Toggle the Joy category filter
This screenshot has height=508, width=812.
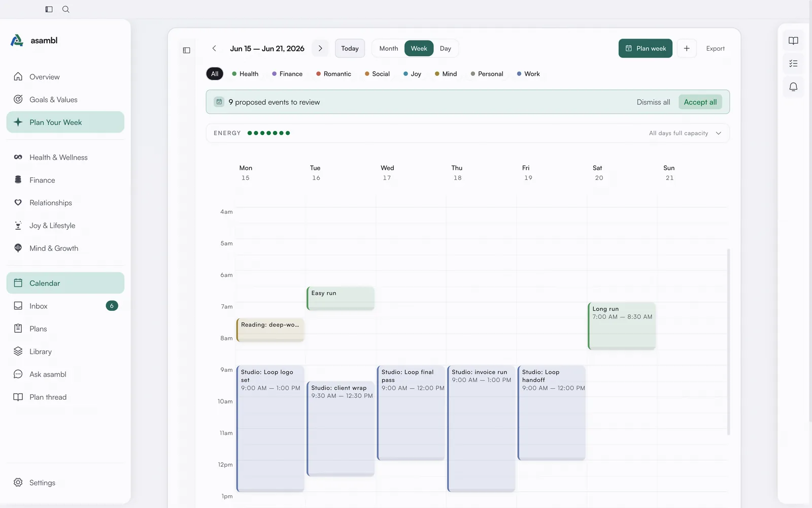[412, 74]
